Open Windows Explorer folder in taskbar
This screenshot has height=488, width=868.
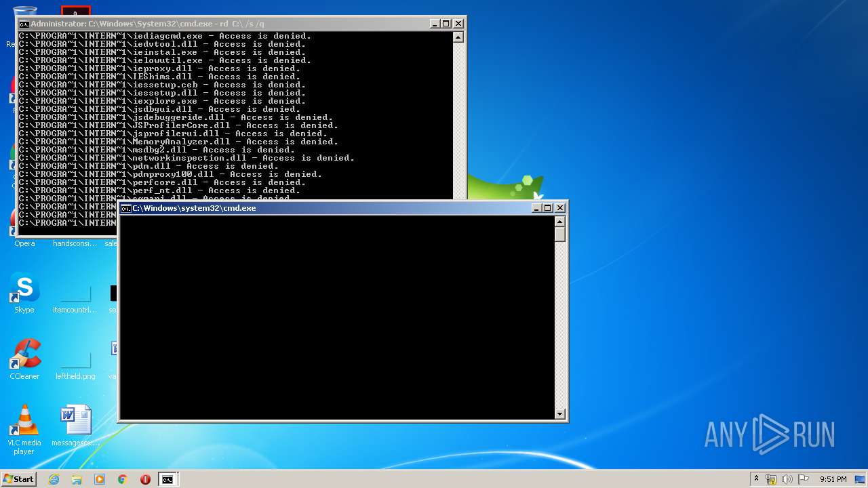pyautogui.click(x=77, y=479)
